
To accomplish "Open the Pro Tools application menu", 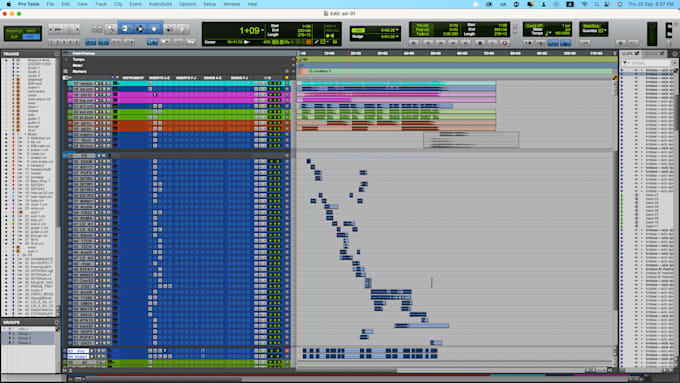I will (29, 4).
